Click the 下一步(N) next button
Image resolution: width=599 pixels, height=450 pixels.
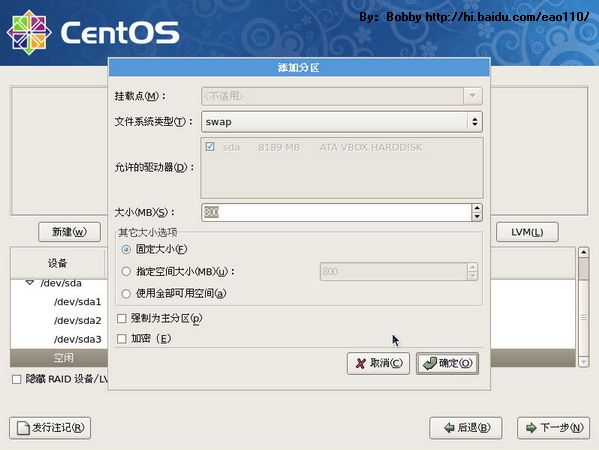554,428
